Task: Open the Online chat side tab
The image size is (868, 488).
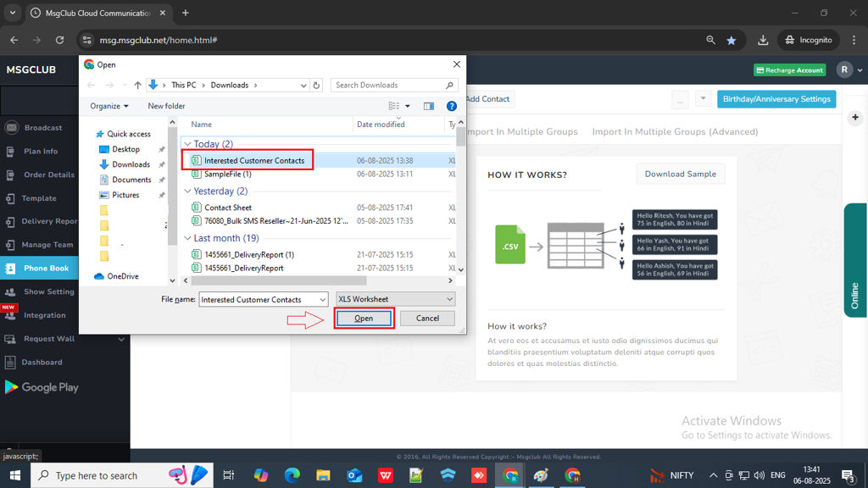Action: click(x=855, y=260)
